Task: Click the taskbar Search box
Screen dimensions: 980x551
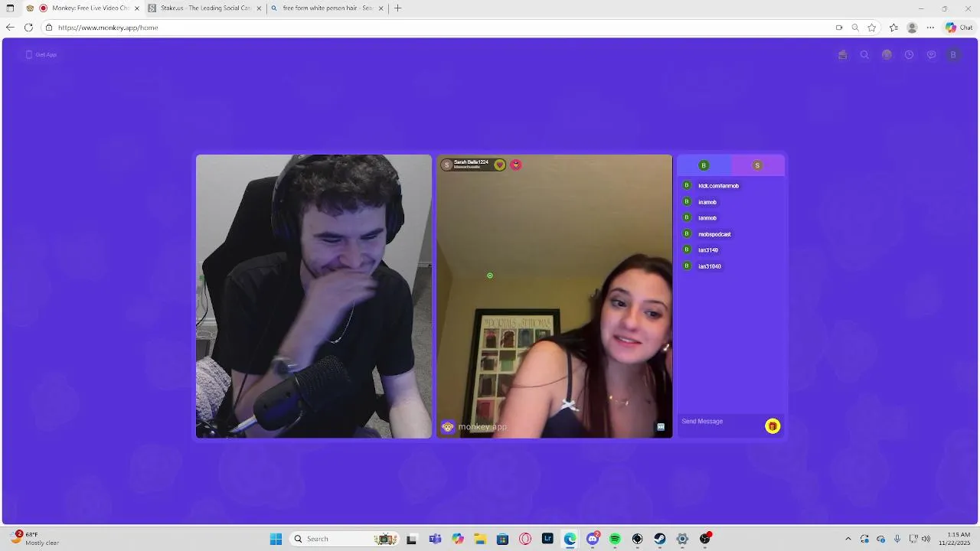Action: coord(343,539)
